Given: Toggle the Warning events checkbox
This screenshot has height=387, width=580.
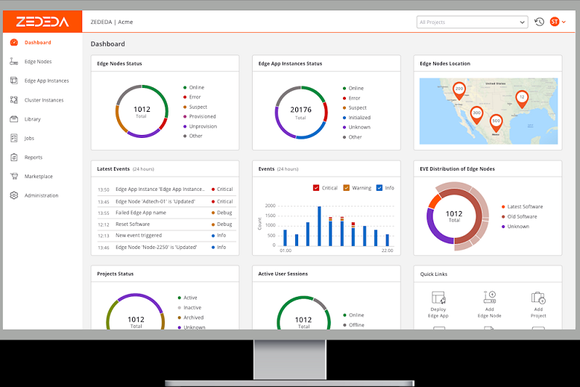Looking at the screenshot, I should [x=346, y=188].
